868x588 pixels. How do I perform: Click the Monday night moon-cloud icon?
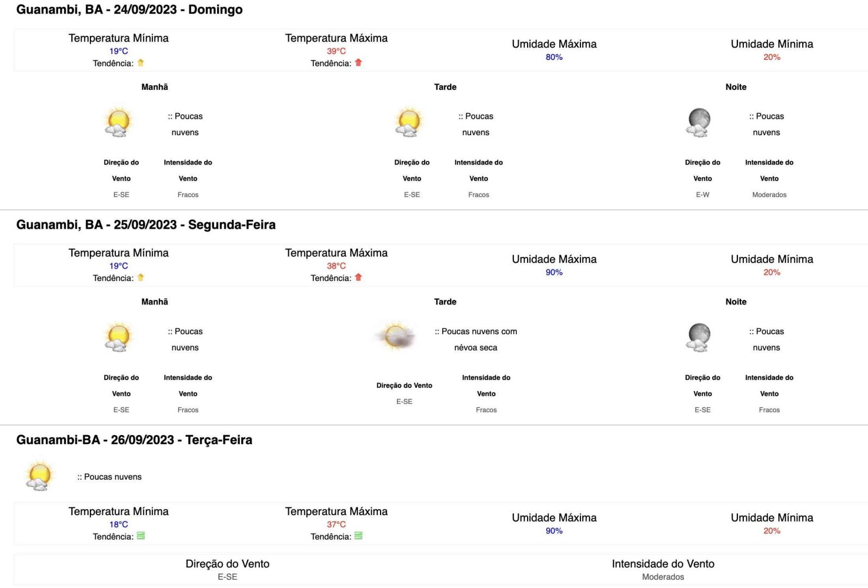tap(699, 337)
